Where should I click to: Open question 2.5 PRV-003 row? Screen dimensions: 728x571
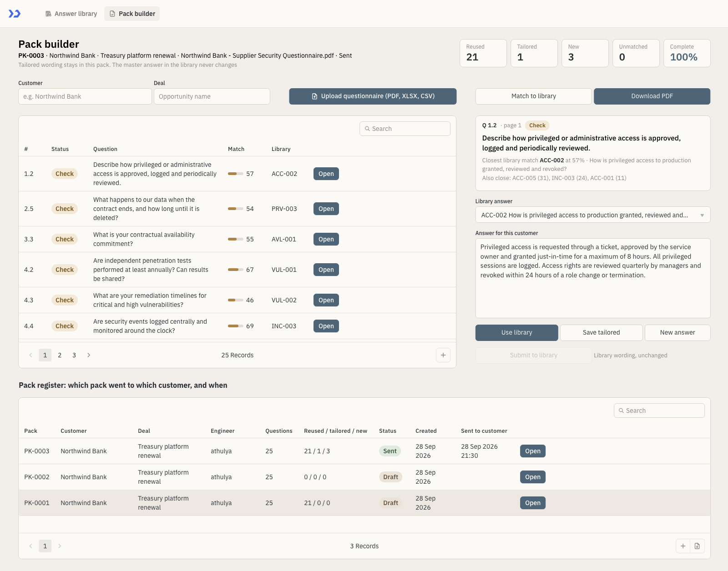point(326,209)
